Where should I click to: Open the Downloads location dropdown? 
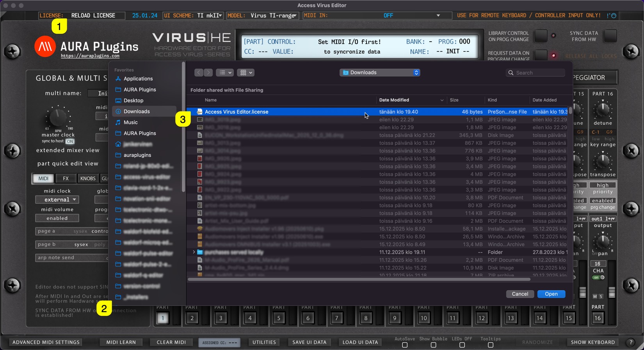click(380, 73)
